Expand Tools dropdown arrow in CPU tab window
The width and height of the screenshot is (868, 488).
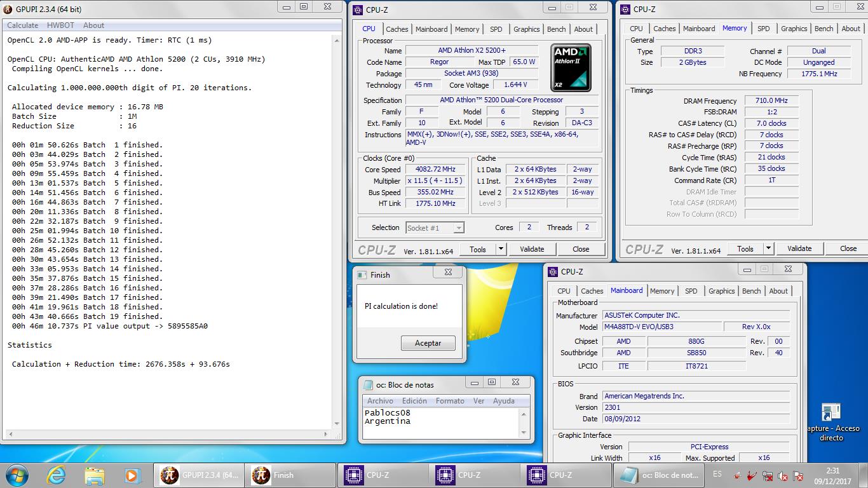click(501, 249)
